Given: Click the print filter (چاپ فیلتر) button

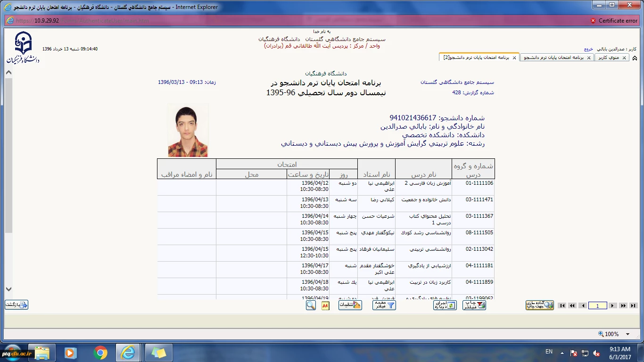Looking at the screenshot, I should 474,305.
